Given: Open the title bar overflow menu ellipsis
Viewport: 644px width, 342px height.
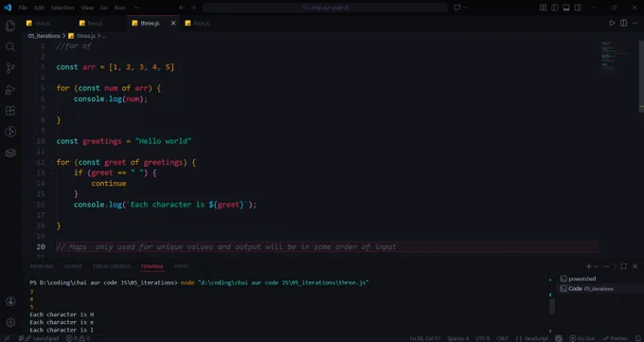Looking at the screenshot, I should tap(136, 8).
